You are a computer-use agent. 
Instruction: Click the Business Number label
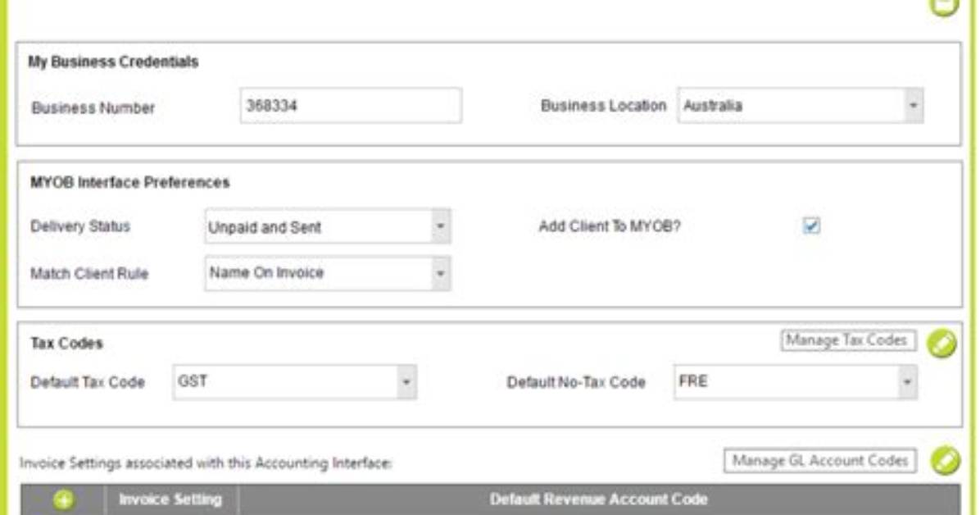tap(93, 107)
